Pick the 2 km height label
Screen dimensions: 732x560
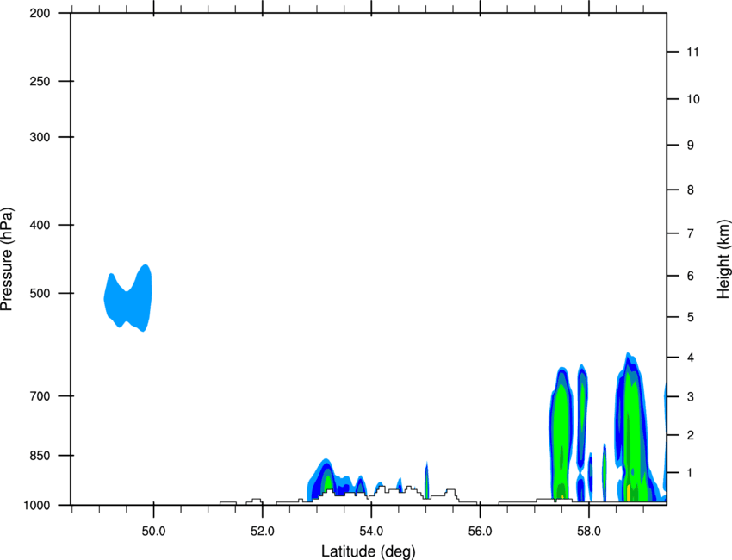click(691, 435)
